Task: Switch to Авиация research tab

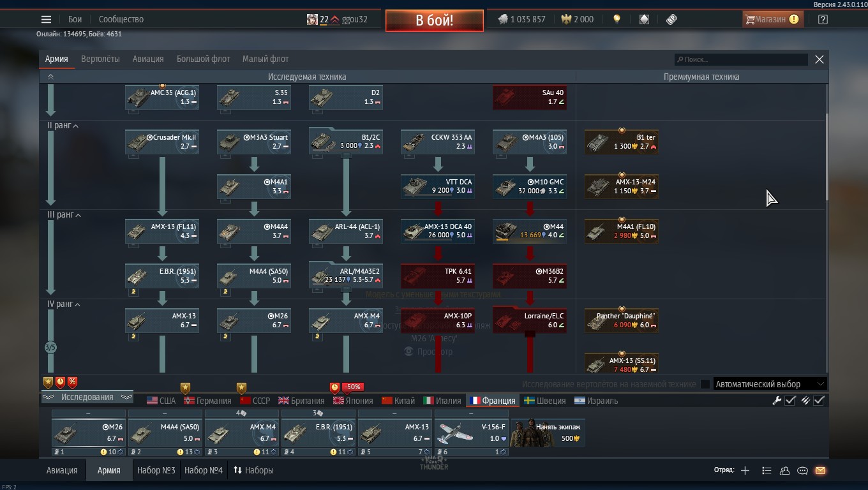Action: pos(148,59)
